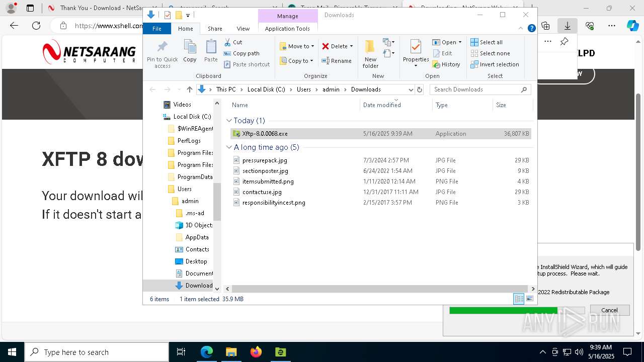Open Quick Access Toolbar customize dropdown
The width and height of the screenshot is (644, 362).
tap(188, 15)
